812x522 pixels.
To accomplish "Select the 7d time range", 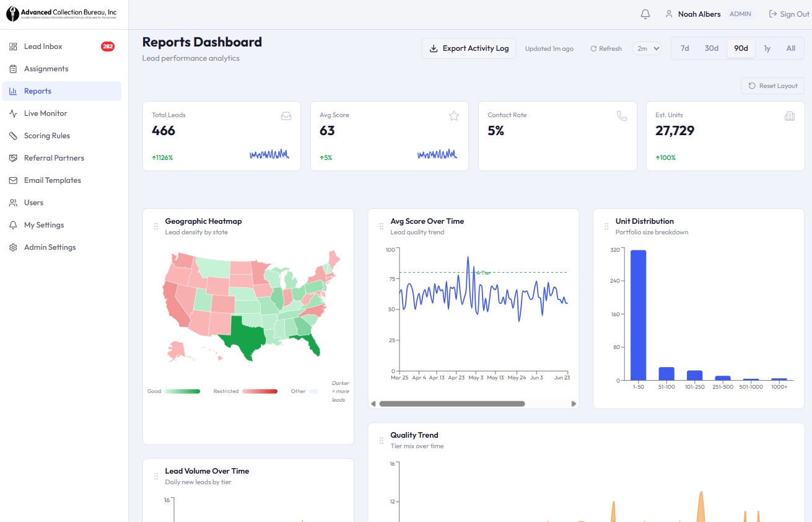I will click(685, 48).
